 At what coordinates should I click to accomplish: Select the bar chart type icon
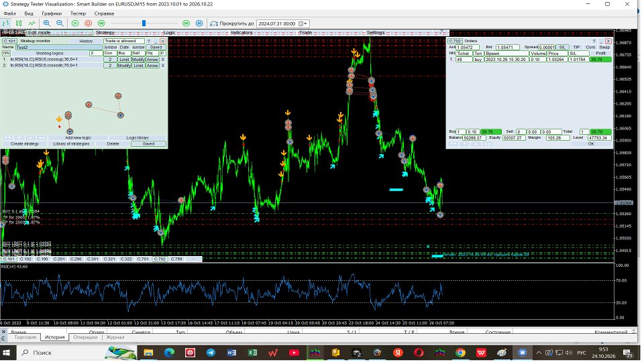(6, 23)
